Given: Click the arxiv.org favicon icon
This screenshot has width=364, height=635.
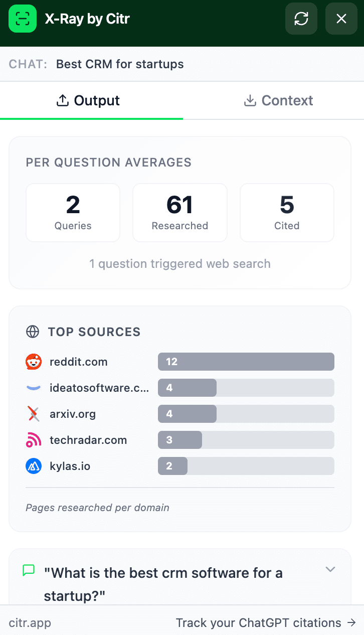Looking at the screenshot, I should tap(34, 414).
